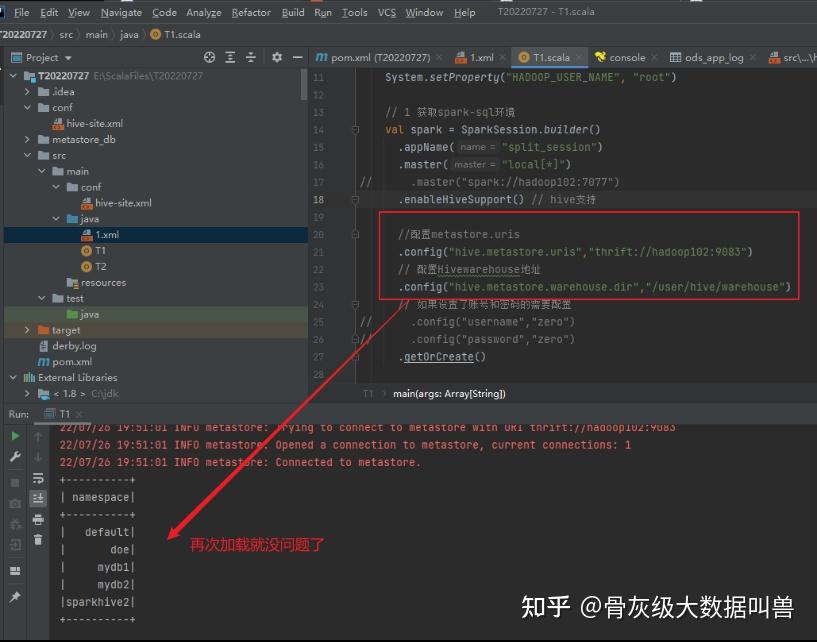Viewport: 817px width, 642px height.
Task: Click the layout icon in Run sidebar
Action: (15, 571)
